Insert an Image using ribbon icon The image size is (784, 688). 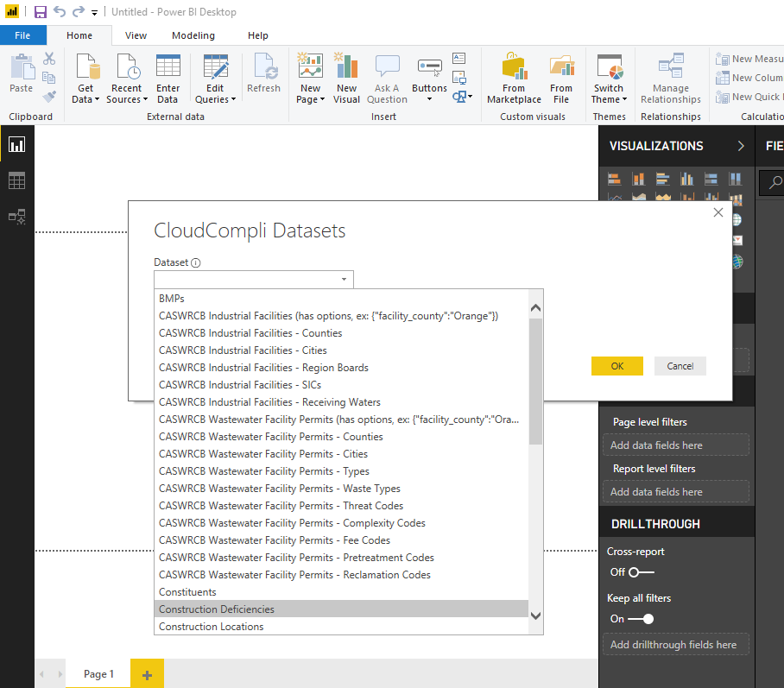pyautogui.click(x=459, y=78)
